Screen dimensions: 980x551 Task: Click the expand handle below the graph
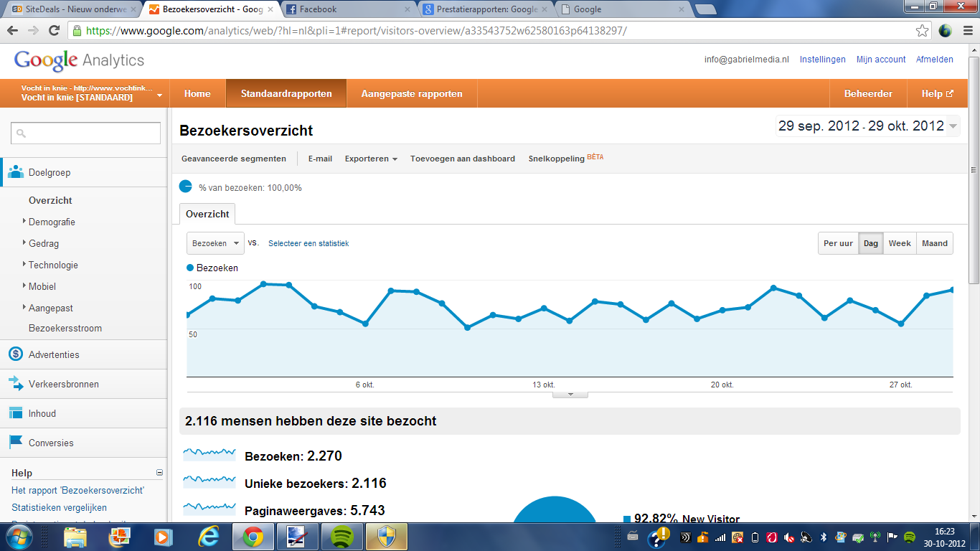pyautogui.click(x=570, y=395)
